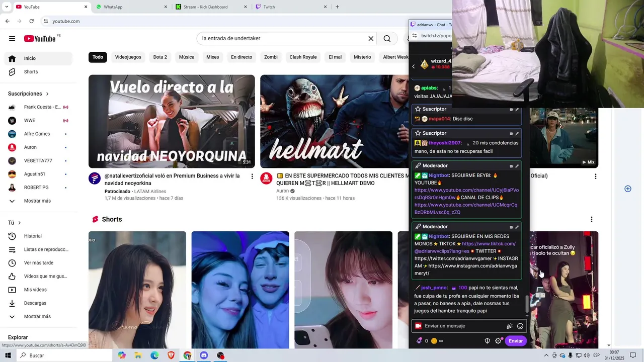Open Shorts in YouTube sidebar
The image size is (644, 362).
click(38, 72)
